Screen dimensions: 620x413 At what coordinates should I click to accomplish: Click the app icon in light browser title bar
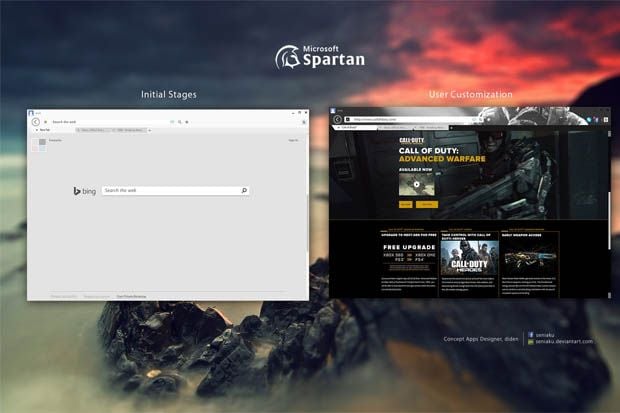tap(31, 113)
